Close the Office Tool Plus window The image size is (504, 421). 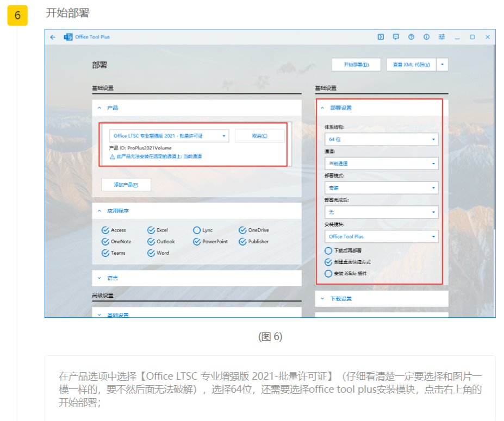coord(488,37)
